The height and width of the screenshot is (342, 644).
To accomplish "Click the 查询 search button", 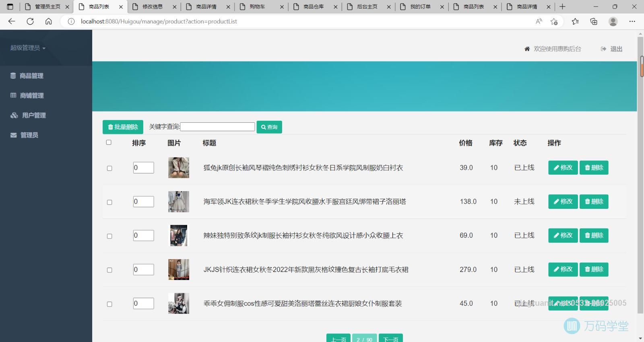I will click(269, 127).
